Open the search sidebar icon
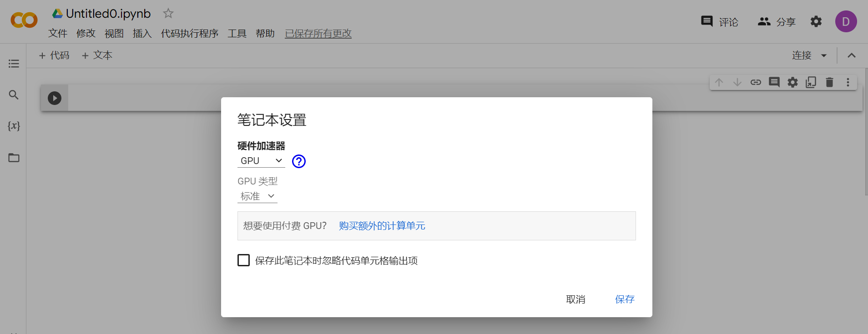 [14, 95]
